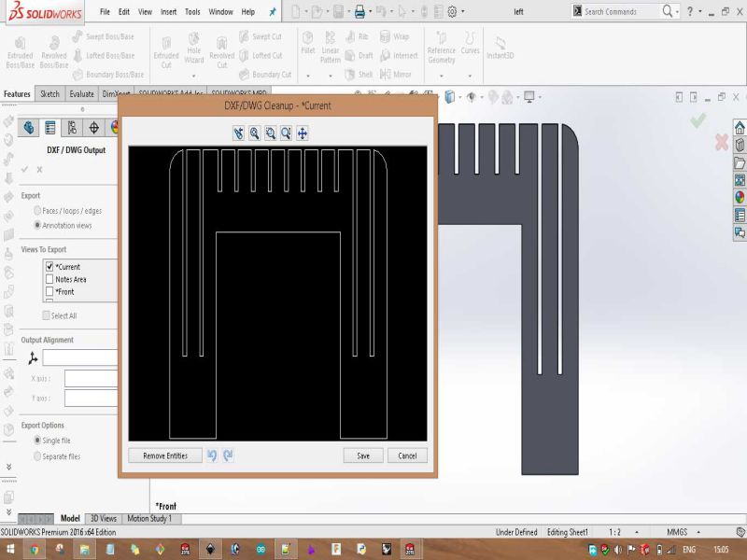
Task: Pin the SOLIDWORKS menu bar
Action: coord(273,12)
